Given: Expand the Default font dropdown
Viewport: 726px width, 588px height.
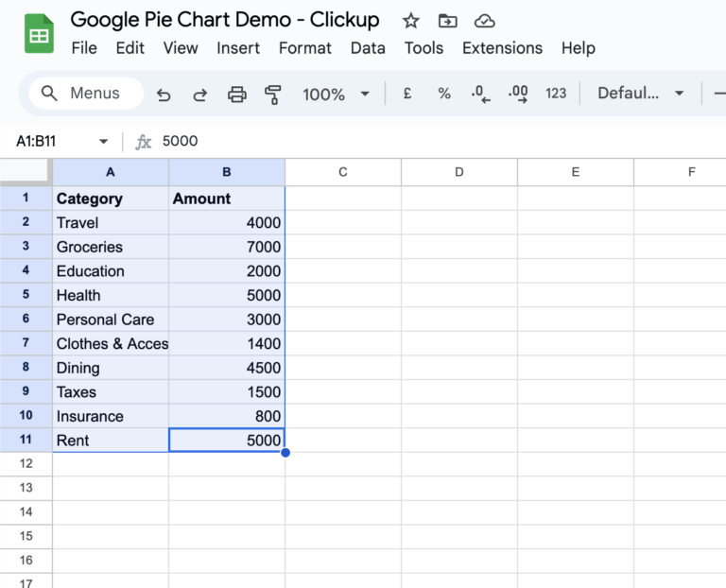Looking at the screenshot, I should pos(640,94).
